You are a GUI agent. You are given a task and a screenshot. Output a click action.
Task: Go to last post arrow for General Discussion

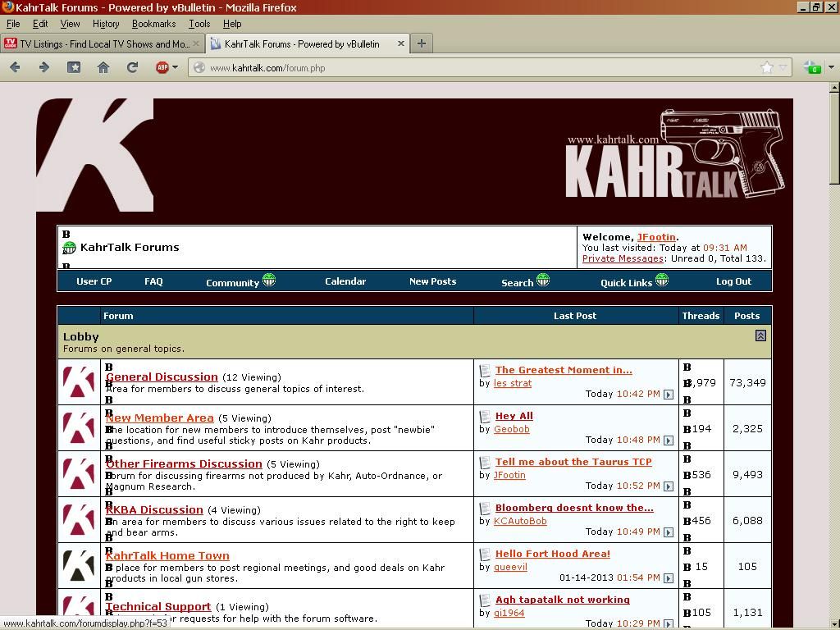click(669, 395)
